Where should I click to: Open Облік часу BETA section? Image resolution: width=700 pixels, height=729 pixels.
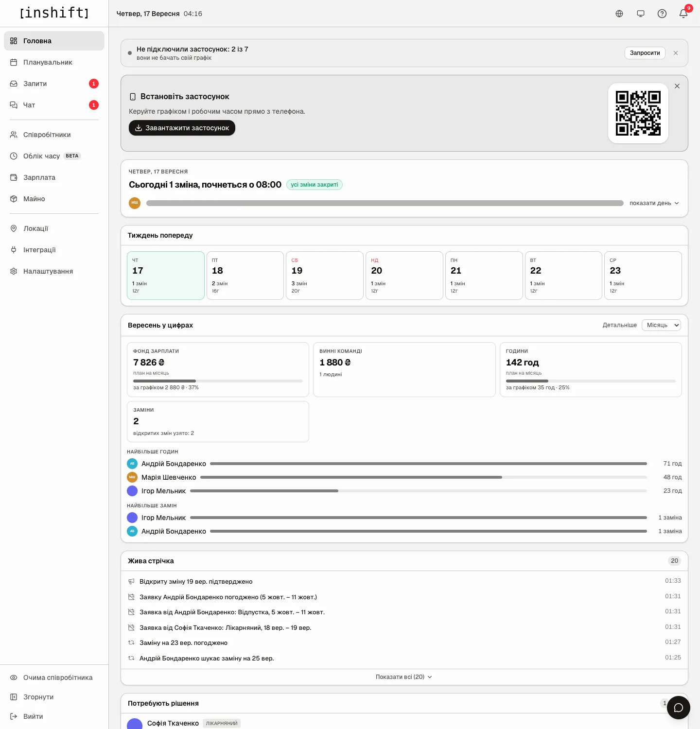[x=54, y=156]
